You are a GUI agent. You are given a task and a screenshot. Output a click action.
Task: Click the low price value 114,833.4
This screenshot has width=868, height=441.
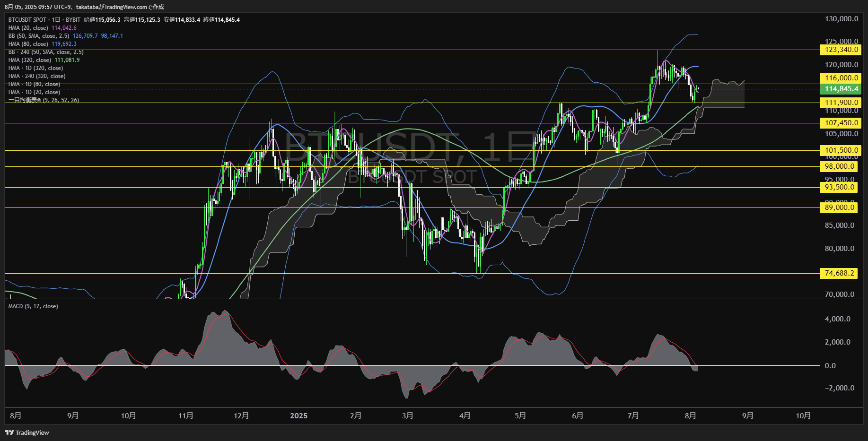click(187, 20)
